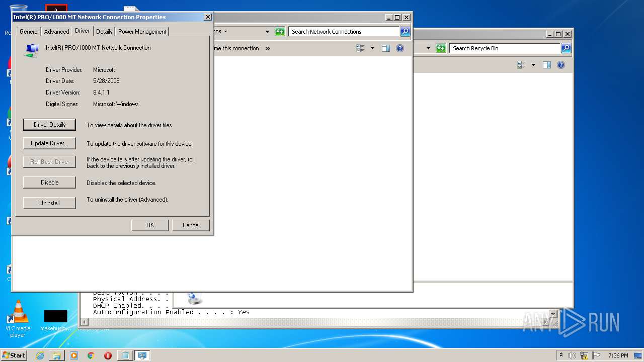Expand the breadcrumb arrow in Network Connections
This screenshot has height=362, width=644.
pos(225,32)
